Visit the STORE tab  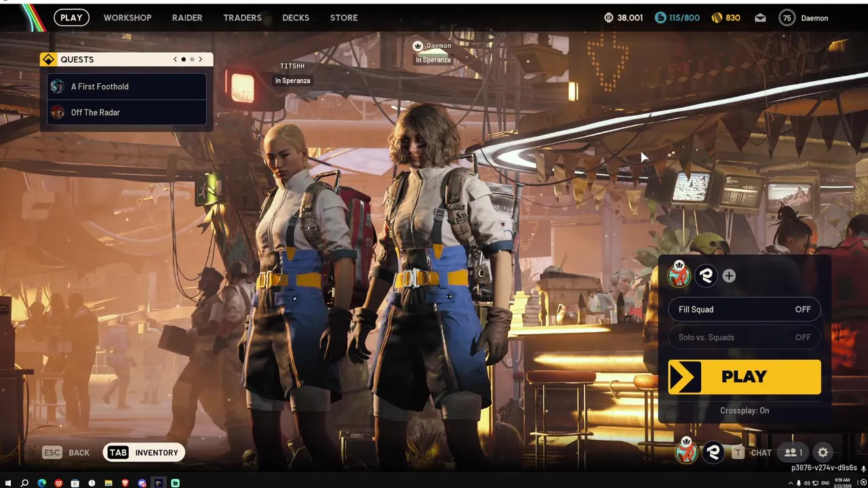pyautogui.click(x=344, y=18)
